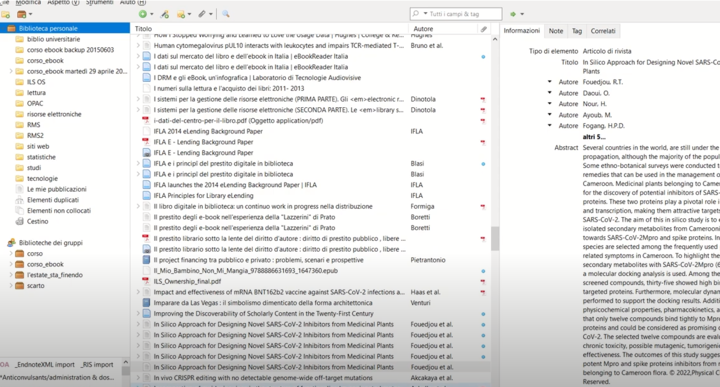Click PDF icon of i-dati-del-centro-per-il-libro.pdf
The height and width of the screenshot is (387, 720).
pos(146,120)
